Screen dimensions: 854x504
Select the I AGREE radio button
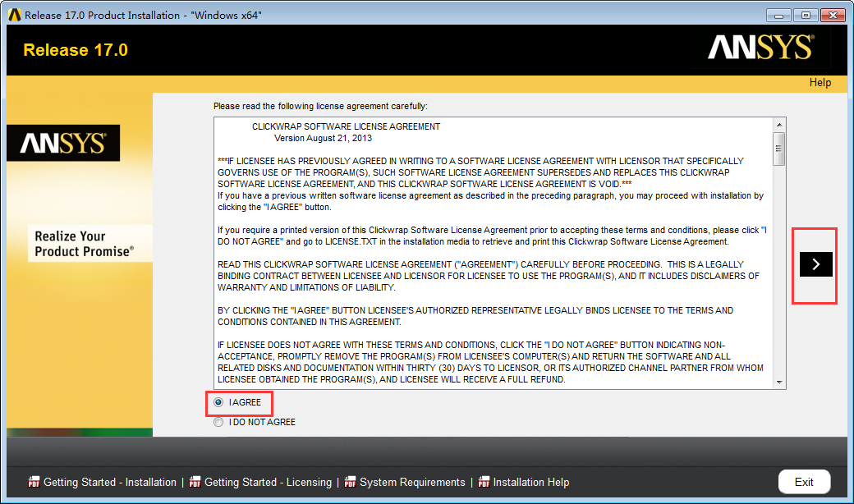(x=218, y=403)
